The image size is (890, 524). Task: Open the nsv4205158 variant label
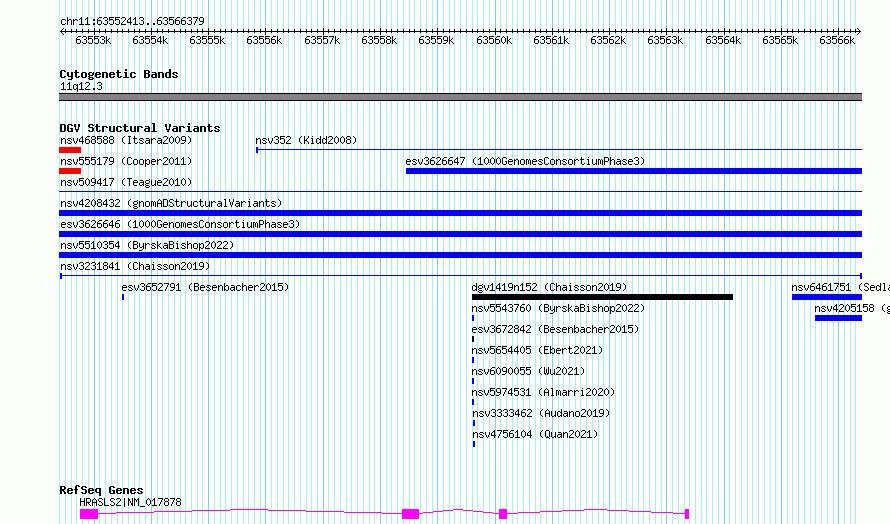851,308
